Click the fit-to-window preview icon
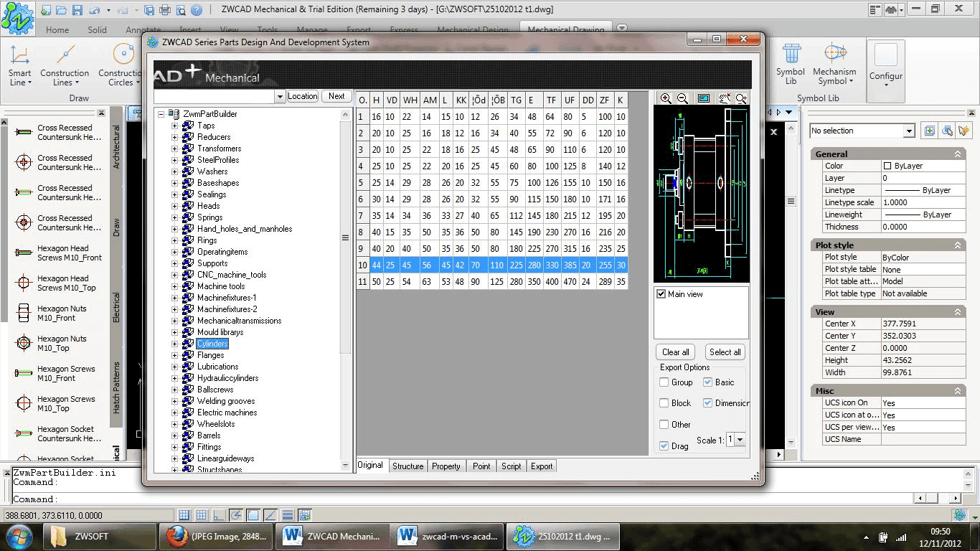This screenshot has height=551, width=980. point(704,98)
